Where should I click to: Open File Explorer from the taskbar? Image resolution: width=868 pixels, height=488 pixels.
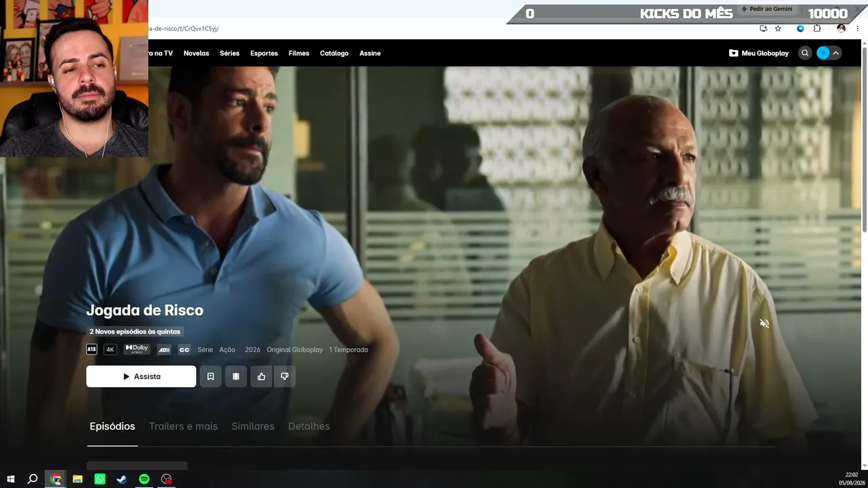click(78, 479)
